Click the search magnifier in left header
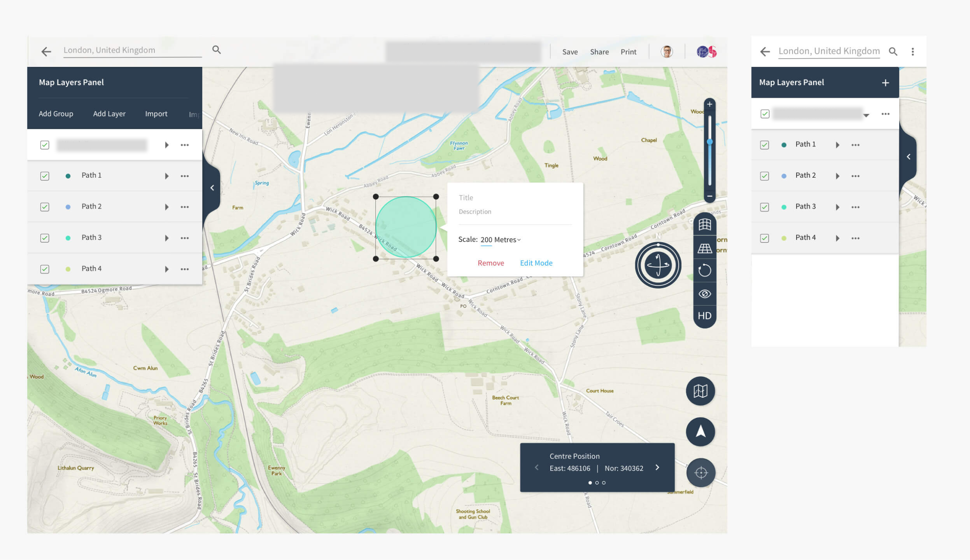The width and height of the screenshot is (970, 560). click(216, 50)
